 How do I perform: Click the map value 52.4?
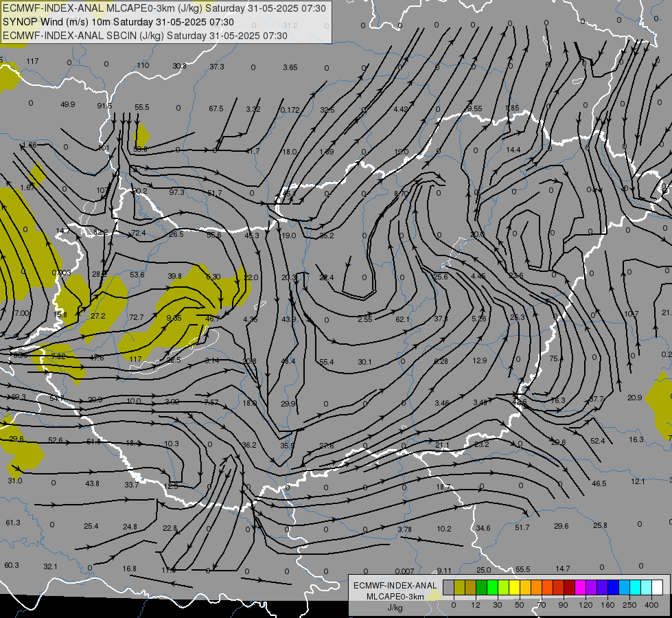click(597, 441)
